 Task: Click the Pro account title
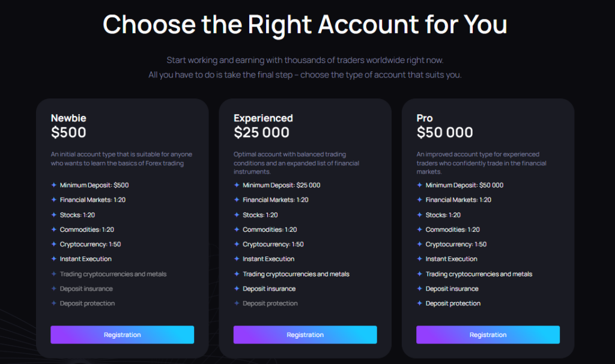pyautogui.click(x=425, y=118)
